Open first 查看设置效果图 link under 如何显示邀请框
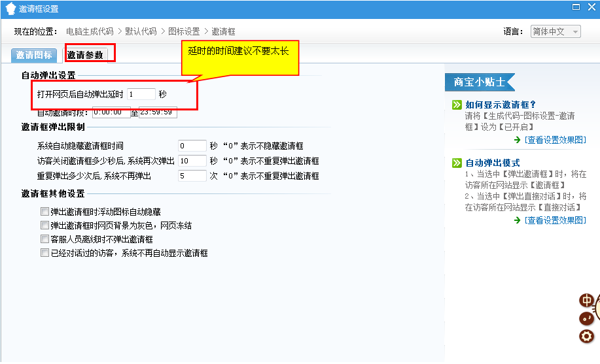Image resolution: width=600 pixels, height=364 pixels. 555,140
